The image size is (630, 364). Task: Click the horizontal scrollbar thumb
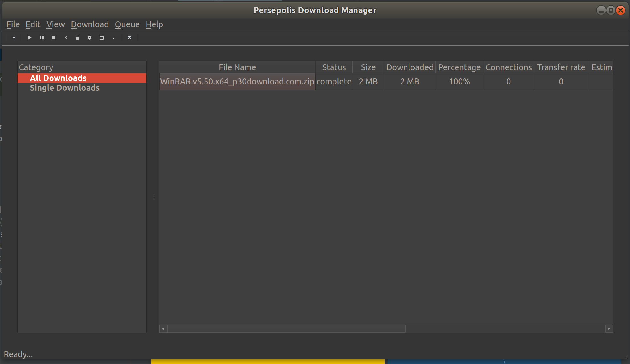287,329
